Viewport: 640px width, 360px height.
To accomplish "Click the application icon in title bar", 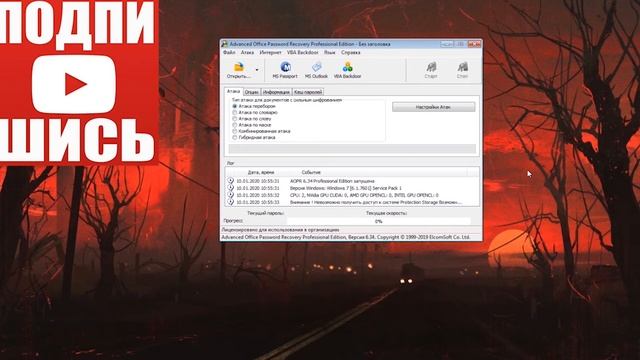I will click(224, 44).
